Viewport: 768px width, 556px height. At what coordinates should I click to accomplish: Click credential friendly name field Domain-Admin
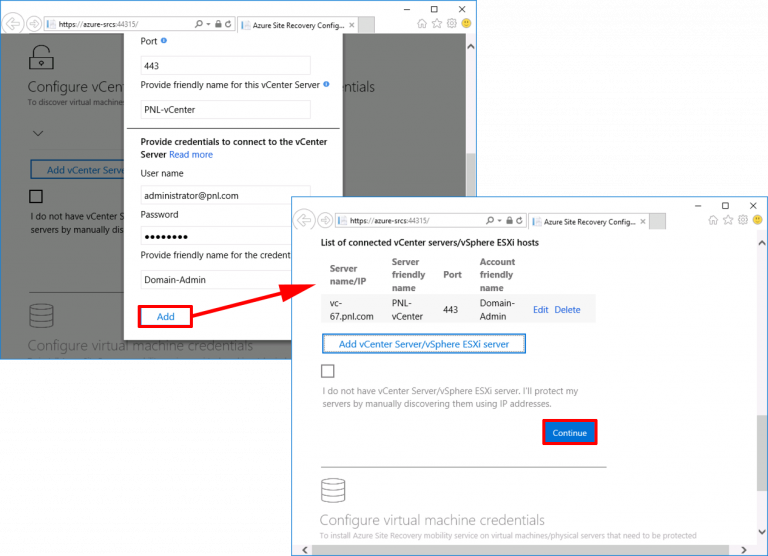[216, 280]
